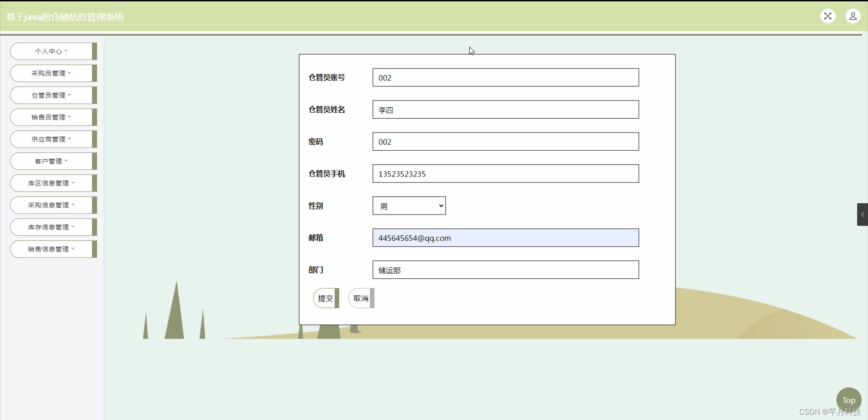
Task: Open the 供应商管理 sidebar menu
Action: tap(51, 139)
